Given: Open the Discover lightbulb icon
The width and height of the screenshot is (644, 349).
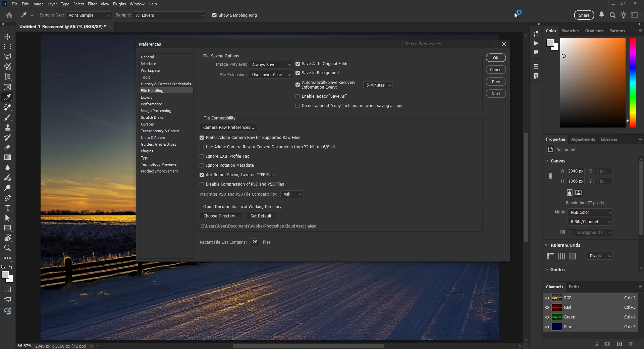Looking at the screenshot, I should 623,15.
